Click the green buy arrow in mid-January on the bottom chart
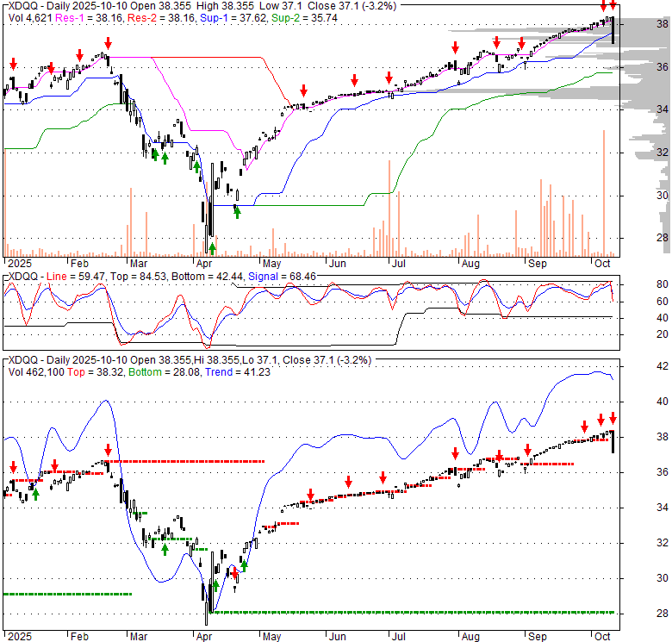The height and width of the screenshot is (642, 672). (x=35, y=494)
